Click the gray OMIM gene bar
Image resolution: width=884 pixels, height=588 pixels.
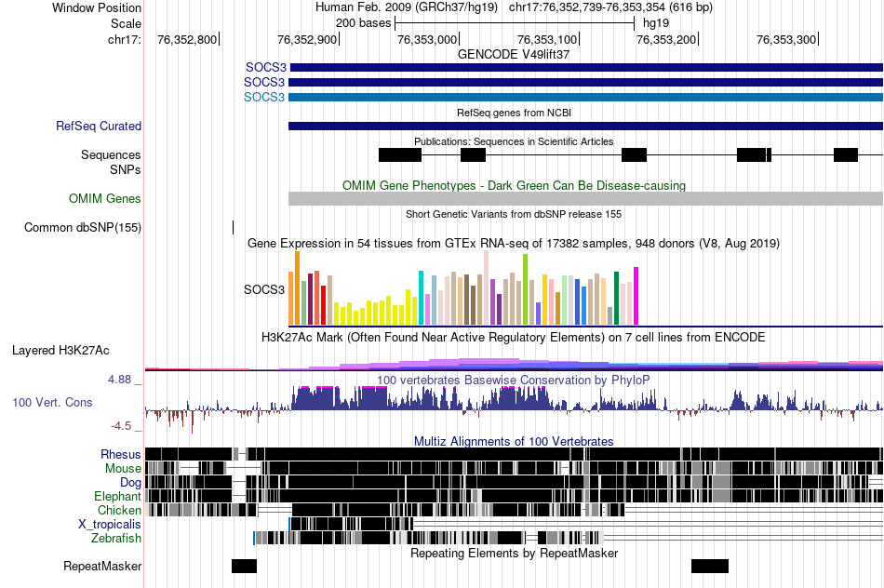tap(585, 198)
